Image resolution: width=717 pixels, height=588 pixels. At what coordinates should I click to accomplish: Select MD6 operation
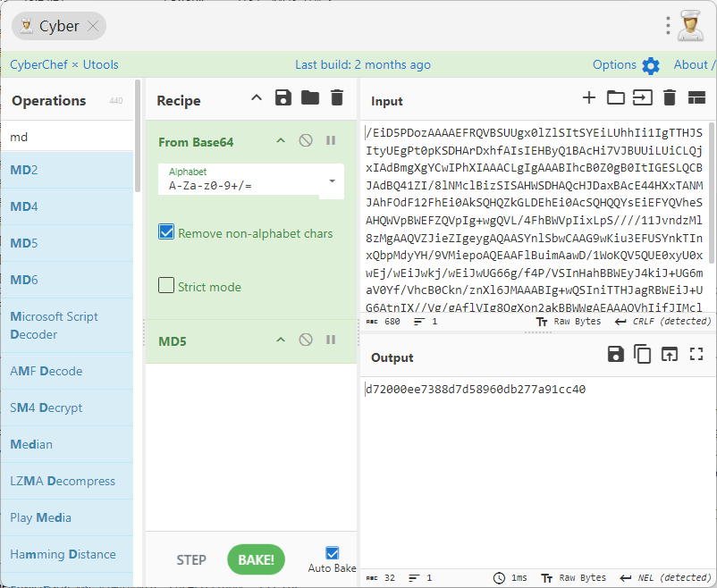point(67,280)
